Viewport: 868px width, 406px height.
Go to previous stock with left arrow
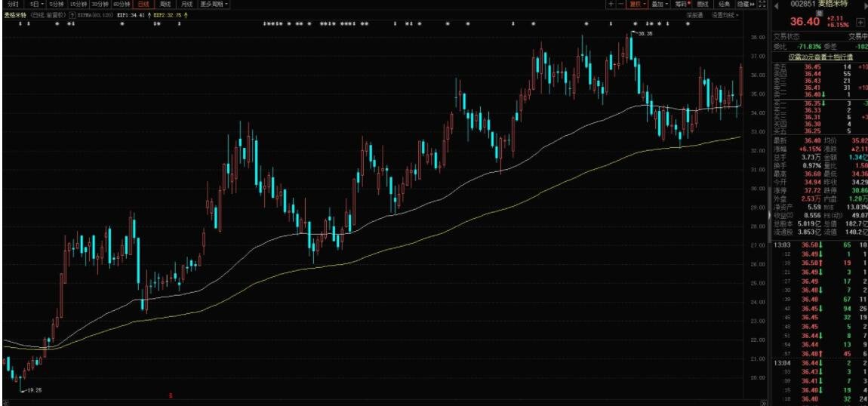click(x=776, y=6)
